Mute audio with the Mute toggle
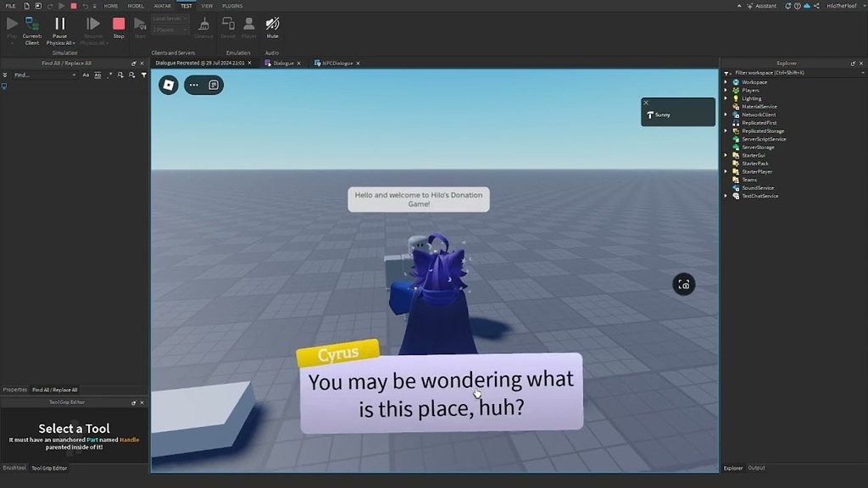868x488 pixels. point(272,25)
